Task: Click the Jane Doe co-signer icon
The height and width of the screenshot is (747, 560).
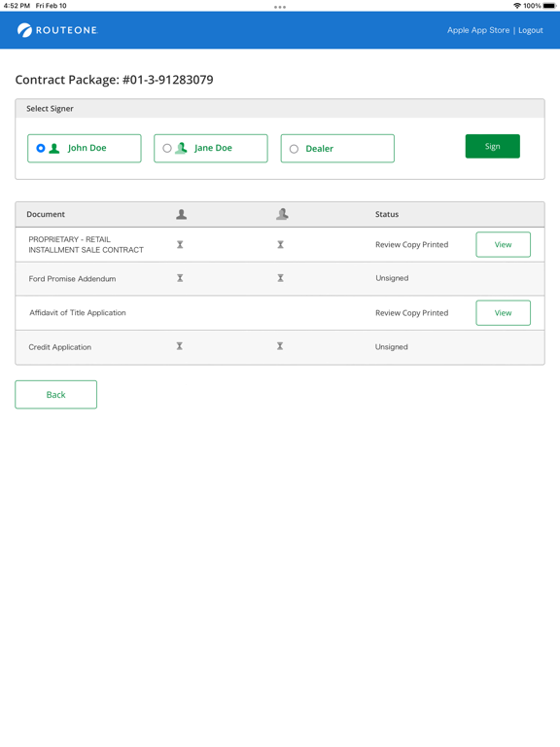Action: pos(181,148)
